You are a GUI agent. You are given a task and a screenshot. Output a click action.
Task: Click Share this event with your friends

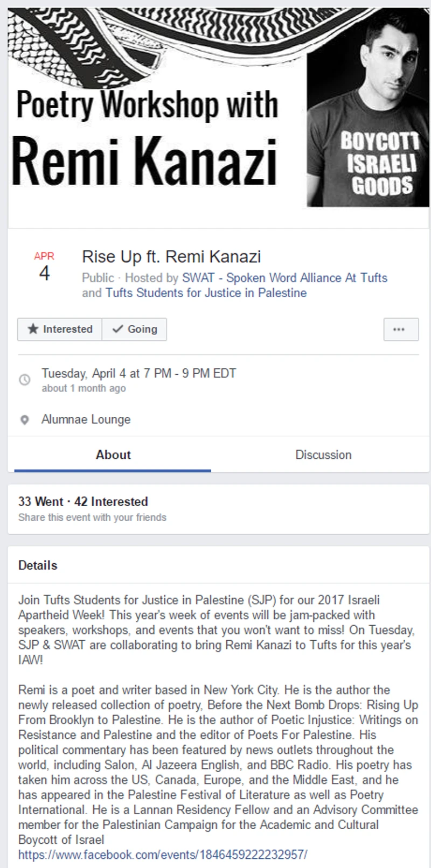coord(92,517)
